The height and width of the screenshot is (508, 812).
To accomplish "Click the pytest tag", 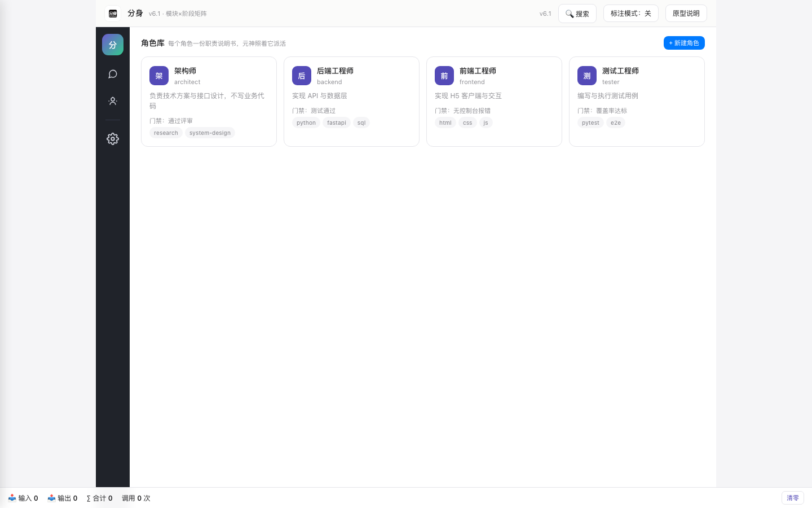I will pos(590,122).
